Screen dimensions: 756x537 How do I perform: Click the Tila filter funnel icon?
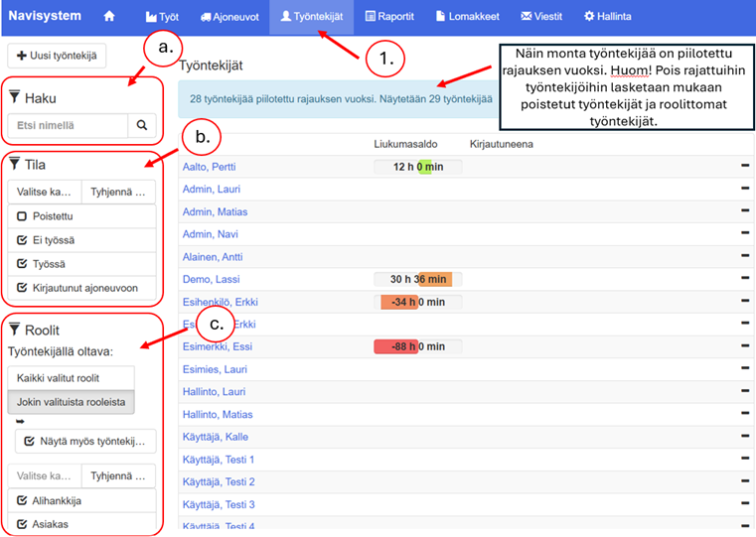coord(15,165)
